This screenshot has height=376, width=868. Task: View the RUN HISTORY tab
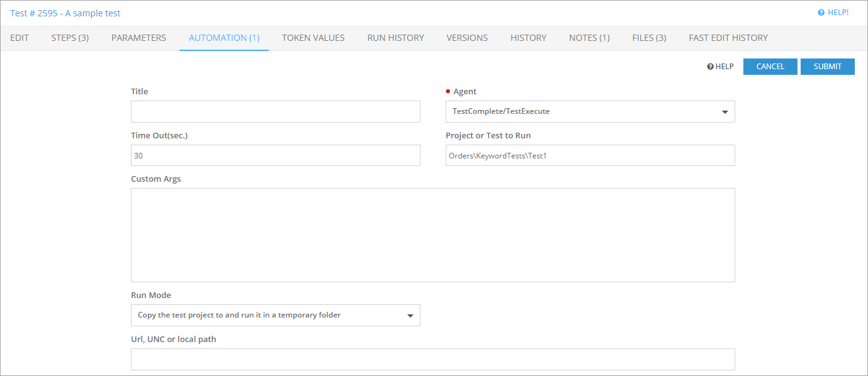pyautogui.click(x=395, y=38)
